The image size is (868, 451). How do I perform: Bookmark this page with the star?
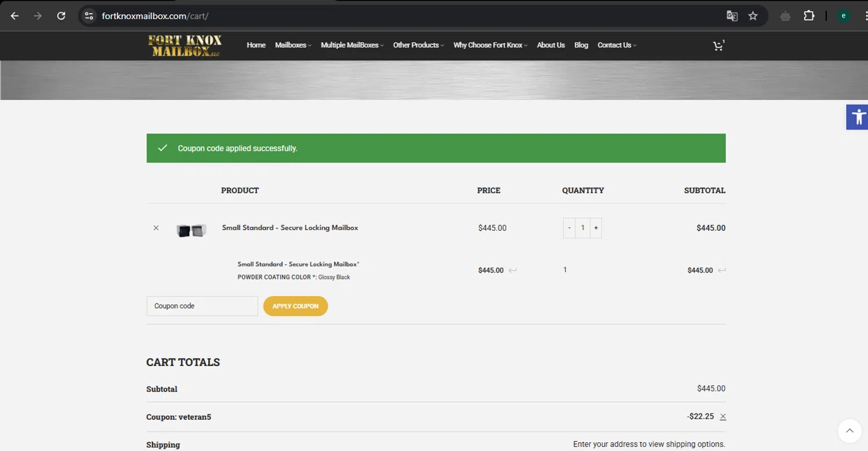pos(753,16)
